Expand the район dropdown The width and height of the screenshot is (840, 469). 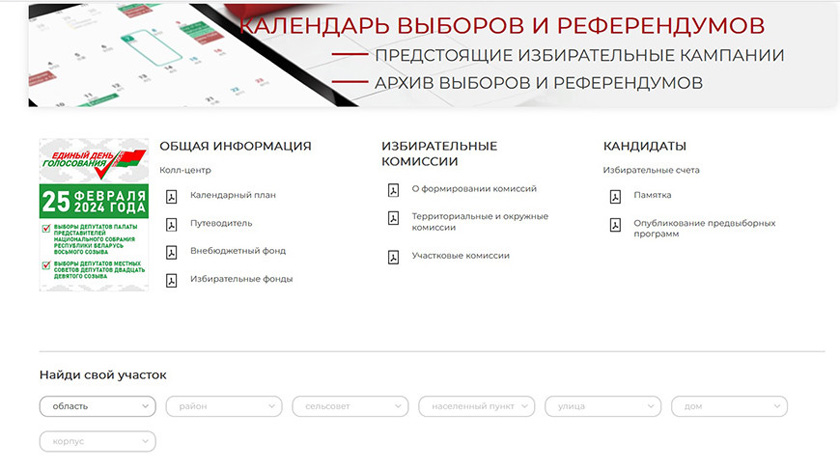(224, 406)
